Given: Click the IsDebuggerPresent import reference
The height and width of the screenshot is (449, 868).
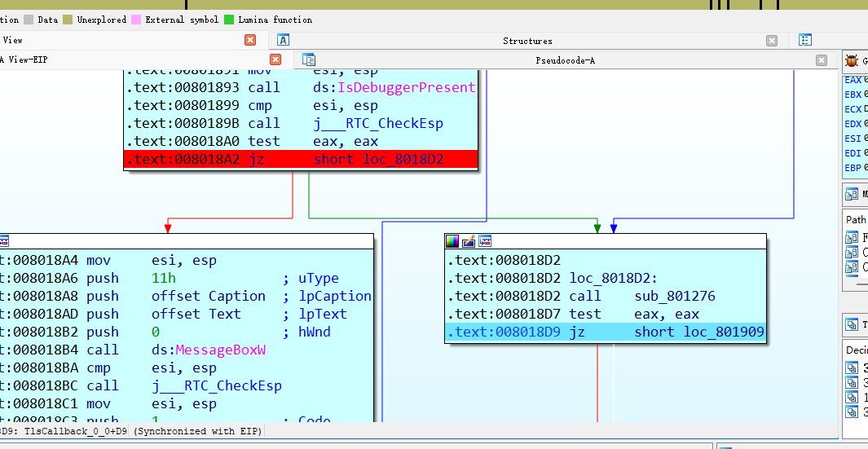Looking at the screenshot, I should (406, 88).
